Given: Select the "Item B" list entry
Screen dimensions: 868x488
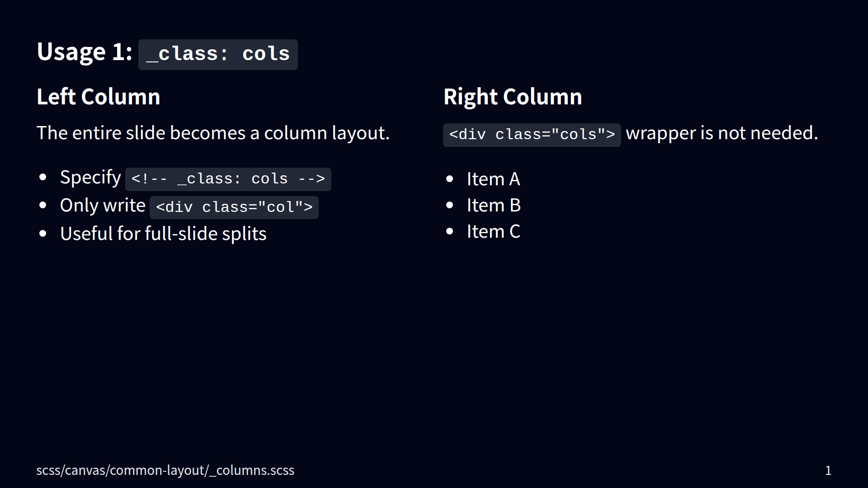Looking at the screenshot, I should [x=494, y=206].
